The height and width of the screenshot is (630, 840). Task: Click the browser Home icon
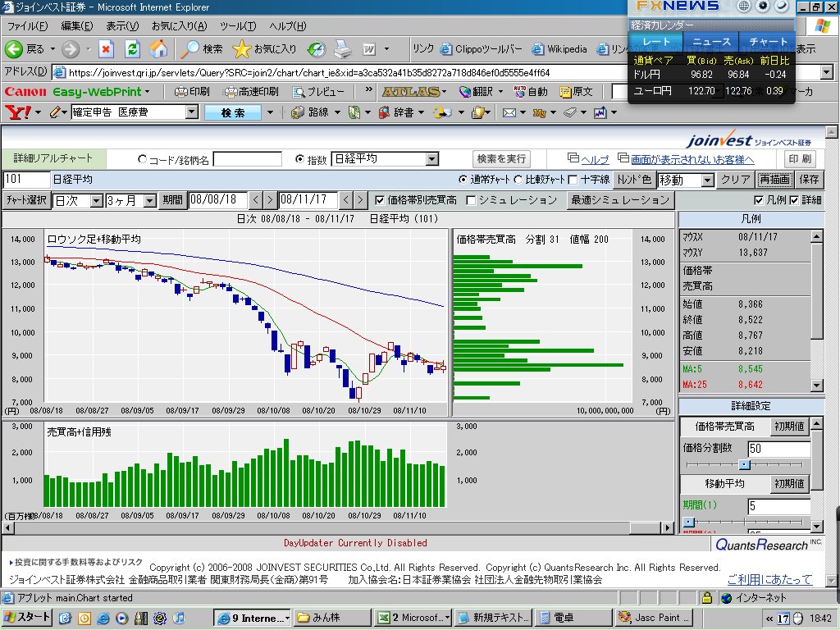158,49
